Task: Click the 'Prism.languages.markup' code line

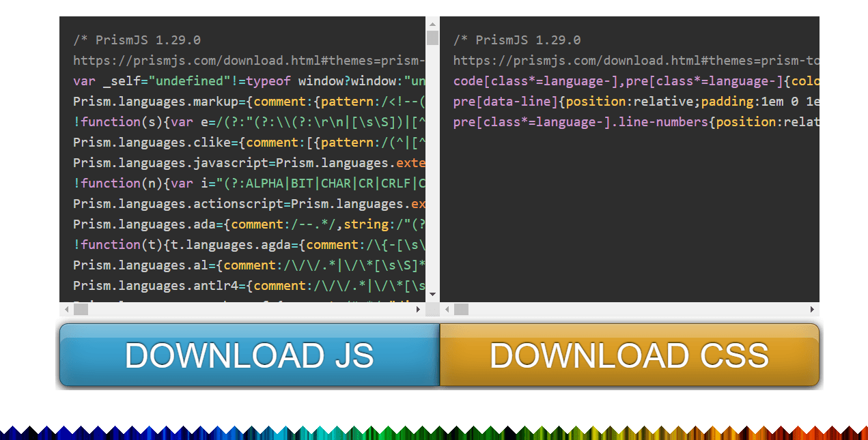Action: 249,102
